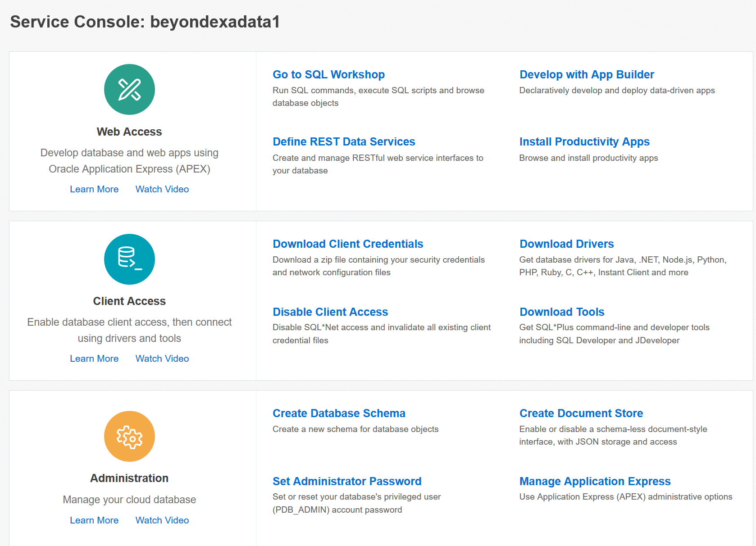Open Go to SQL Workshop

click(x=328, y=74)
